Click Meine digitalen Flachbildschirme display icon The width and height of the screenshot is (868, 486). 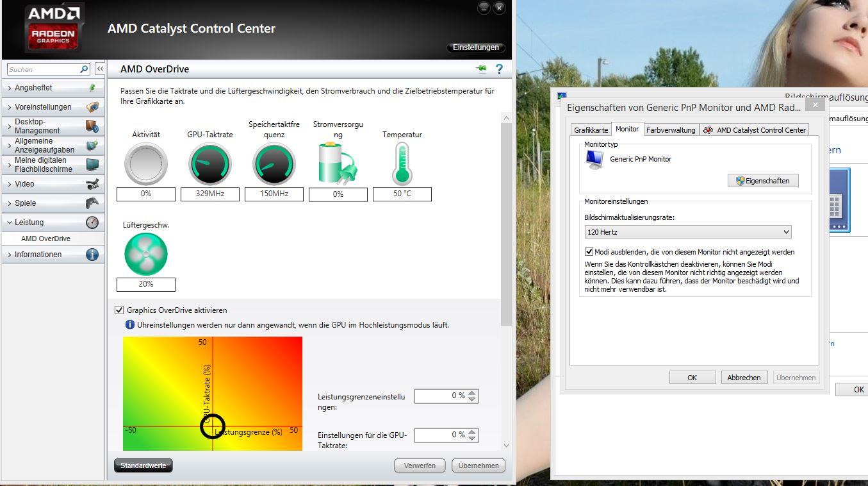(x=92, y=165)
